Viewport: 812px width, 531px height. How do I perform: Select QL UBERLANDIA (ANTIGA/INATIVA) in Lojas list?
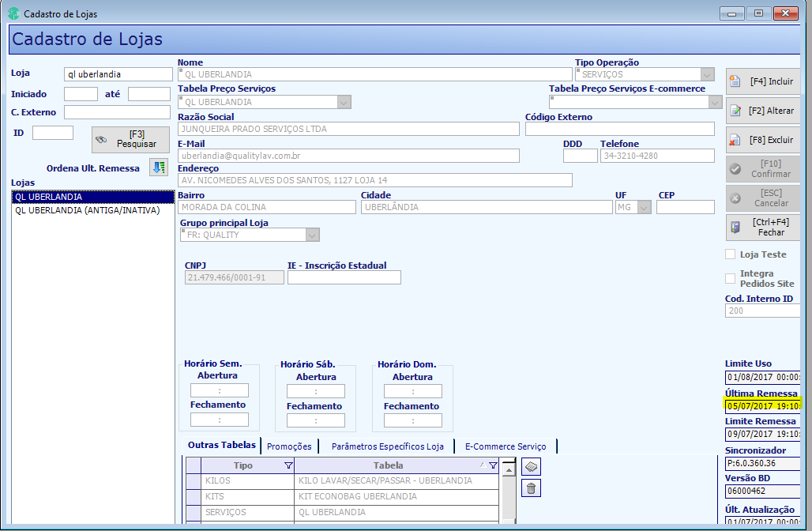pos(88,210)
